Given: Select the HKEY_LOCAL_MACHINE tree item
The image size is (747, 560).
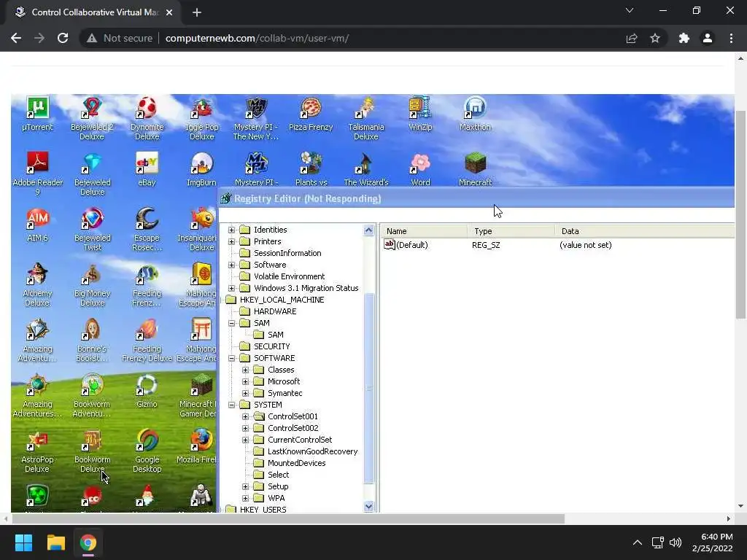Looking at the screenshot, I should (282, 300).
